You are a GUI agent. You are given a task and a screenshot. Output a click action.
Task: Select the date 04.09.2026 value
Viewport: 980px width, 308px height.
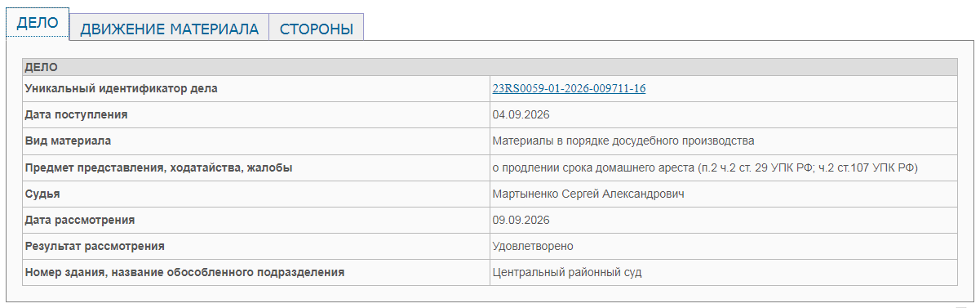point(521,114)
